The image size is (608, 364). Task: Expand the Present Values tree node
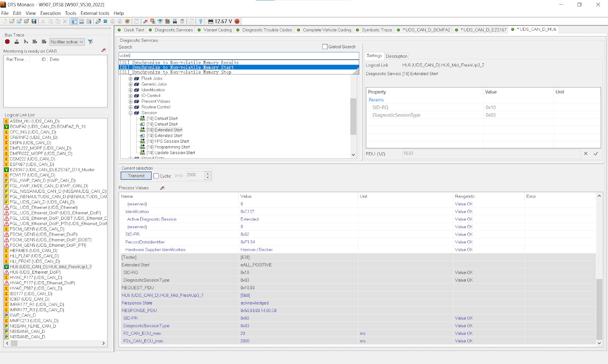click(131, 101)
